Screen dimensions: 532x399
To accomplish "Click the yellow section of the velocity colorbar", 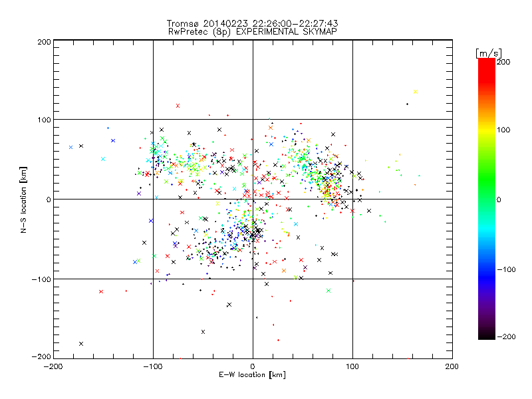I will coord(487,130).
